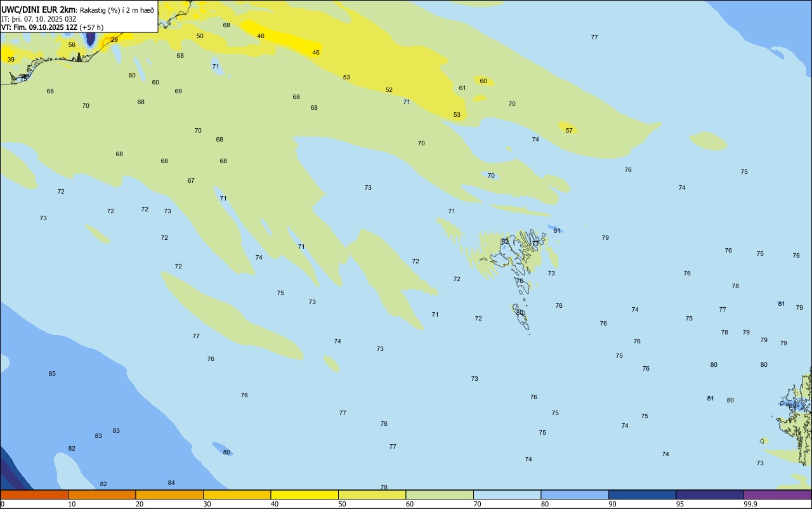This screenshot has width=812, height=509.
Task: Click the legend tick label '95'
Action: [680, 504]
